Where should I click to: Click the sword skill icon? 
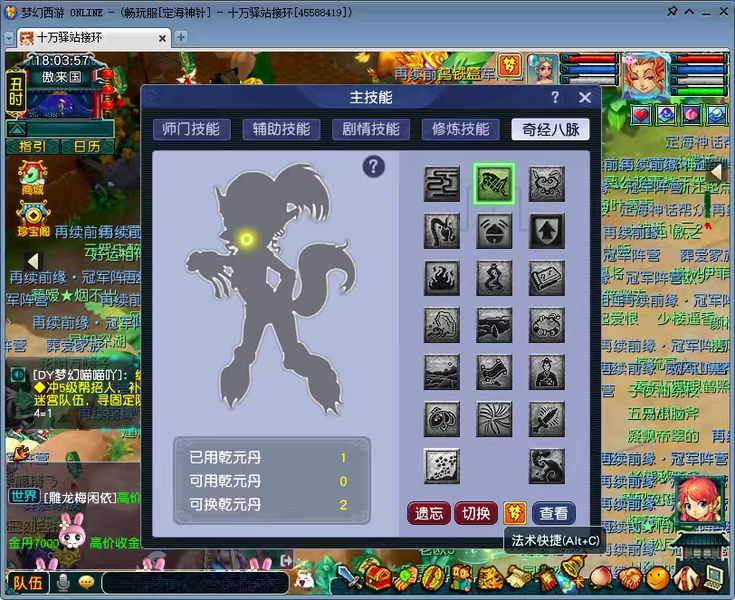tap(547, 419)
